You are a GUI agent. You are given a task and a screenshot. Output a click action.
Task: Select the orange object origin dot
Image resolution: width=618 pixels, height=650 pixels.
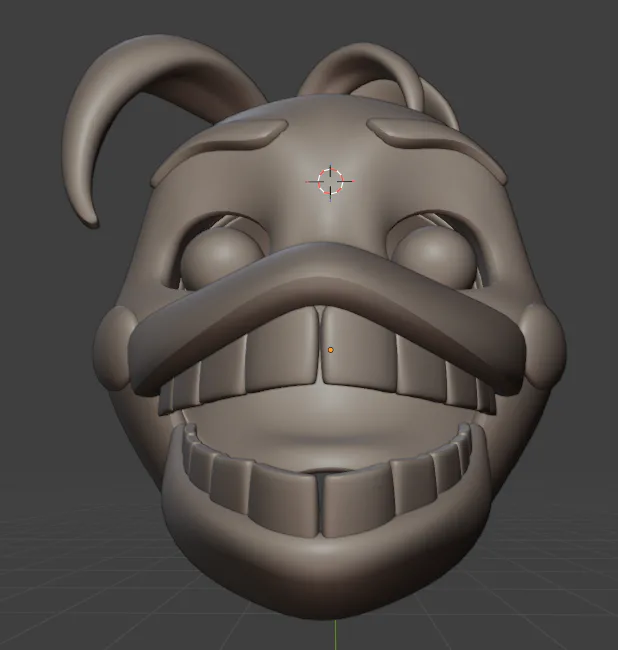[x=330, y=350]
